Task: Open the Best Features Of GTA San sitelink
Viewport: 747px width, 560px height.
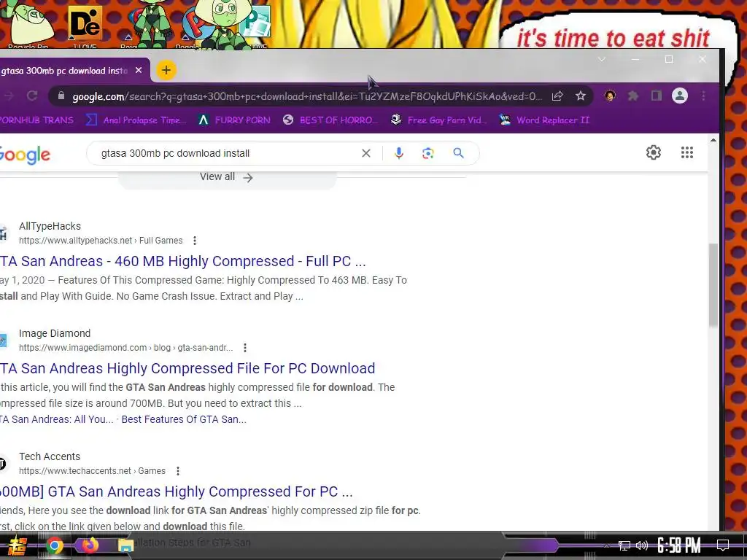Action: 184,419
